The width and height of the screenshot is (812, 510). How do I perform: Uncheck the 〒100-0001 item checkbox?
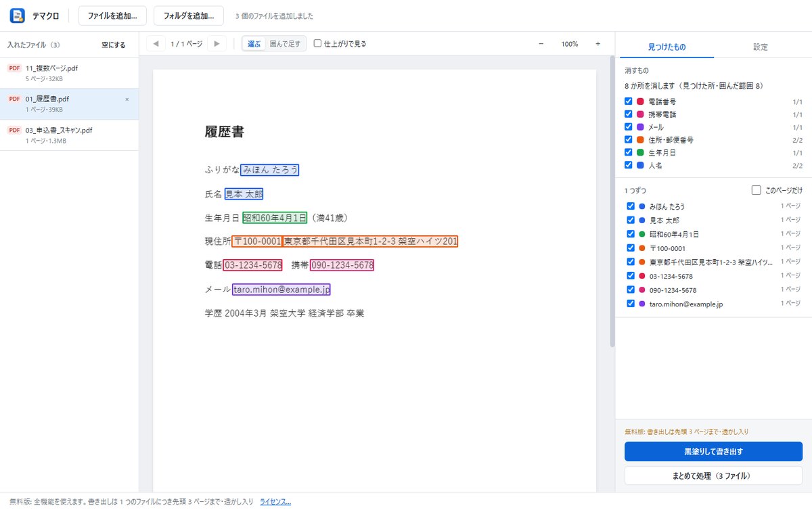click(x=631, y=248)
